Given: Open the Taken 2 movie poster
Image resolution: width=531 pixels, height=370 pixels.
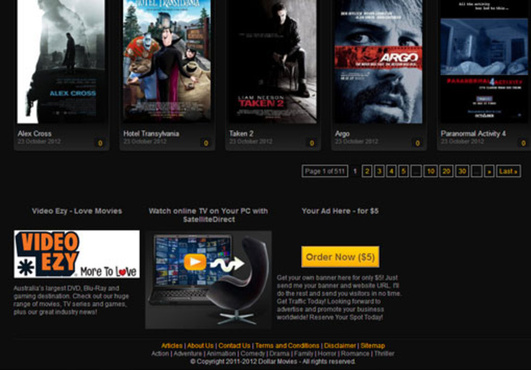Looking at the screenshot, I should click(273, 61).
